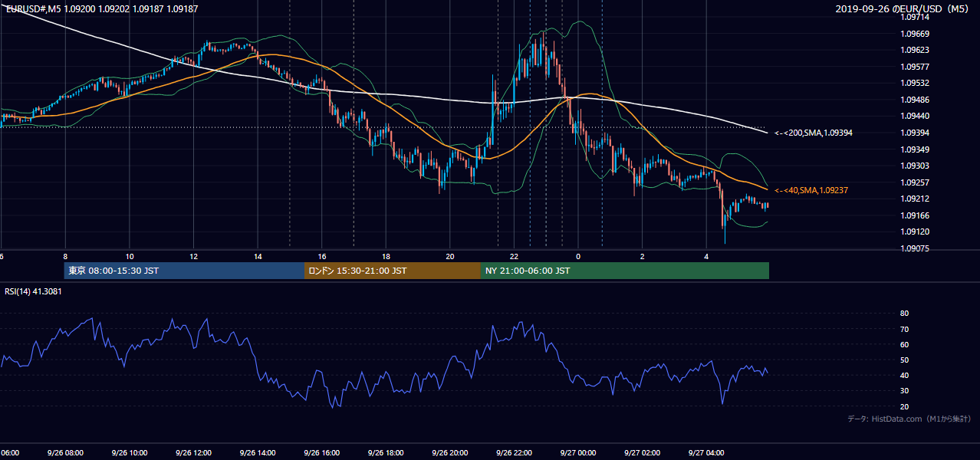Click bottom time label 9/26 12:00

tap(194, 453)
